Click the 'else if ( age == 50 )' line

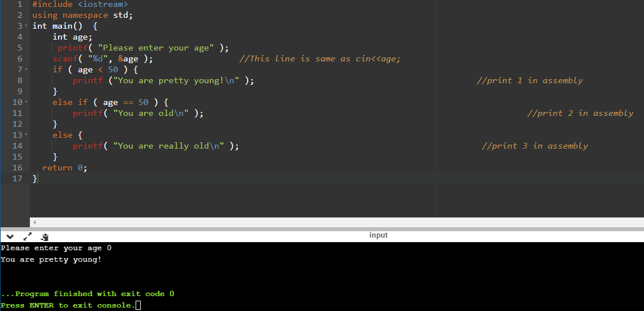(x=110, y=102)
